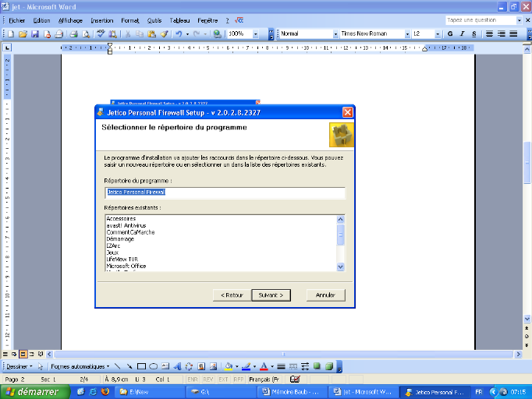532x399 pixels.
Task: Select the format painter brush icon
Action: coord(165,34)
